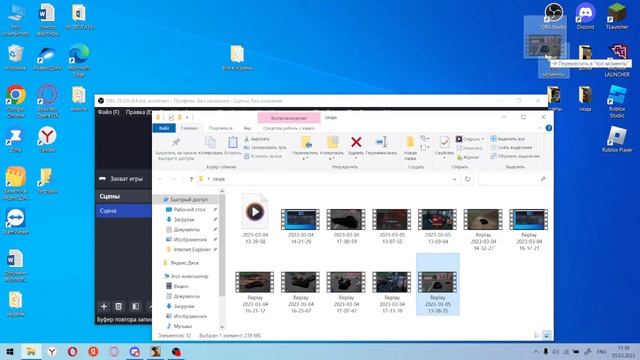The height and width of the screenshot is (360, 640).
Task: Switch to the Share ribbon tab
Action: pyautogui.click(x=220, y=128)
